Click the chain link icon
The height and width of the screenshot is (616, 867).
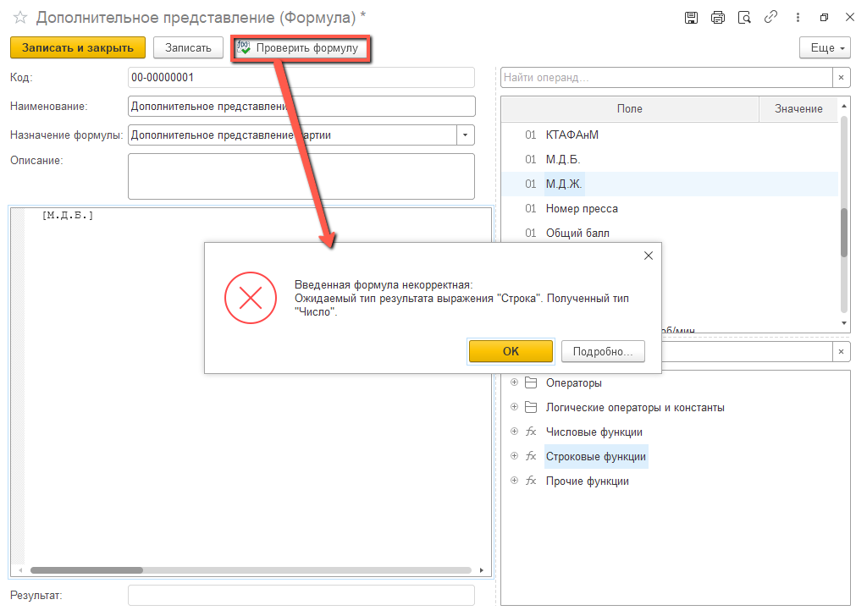[770, 18]
